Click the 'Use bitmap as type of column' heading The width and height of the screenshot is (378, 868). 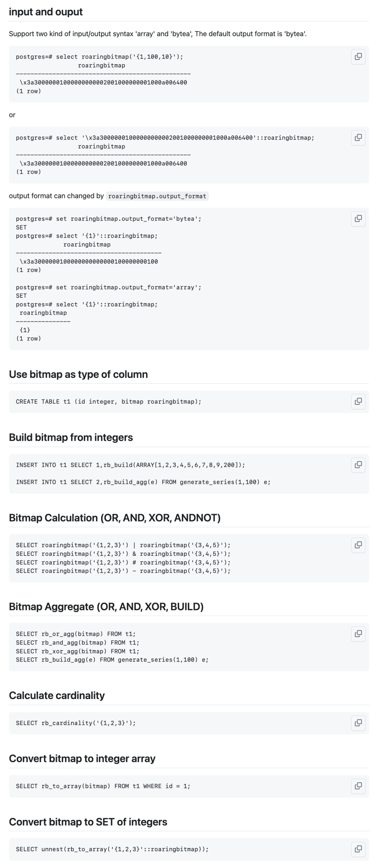pyautogui.click(x=78, y=374)
